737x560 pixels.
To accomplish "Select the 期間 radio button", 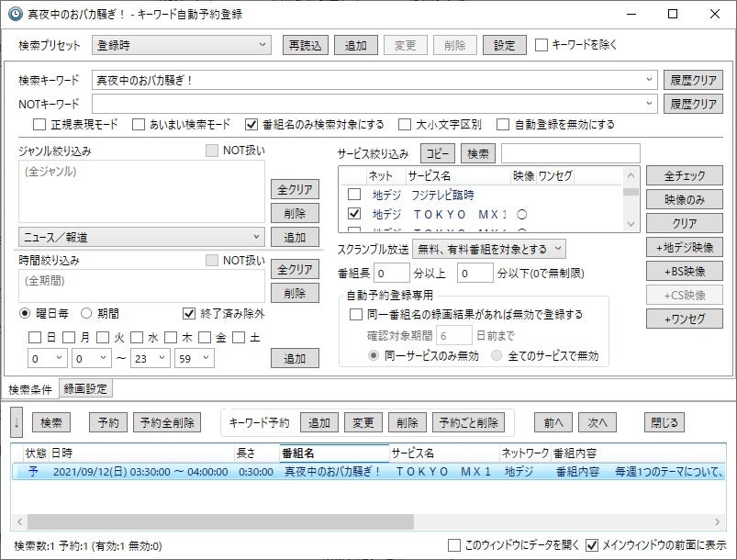I will (x=87, y=312).
